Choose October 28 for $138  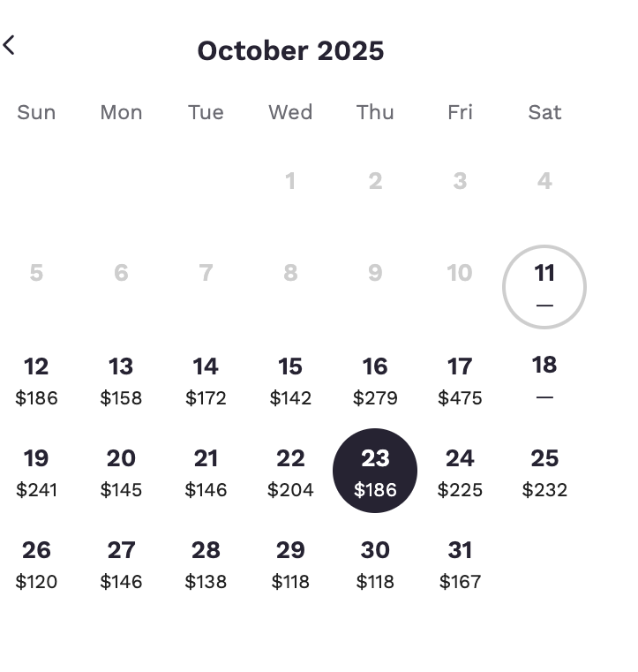[206, 563]
